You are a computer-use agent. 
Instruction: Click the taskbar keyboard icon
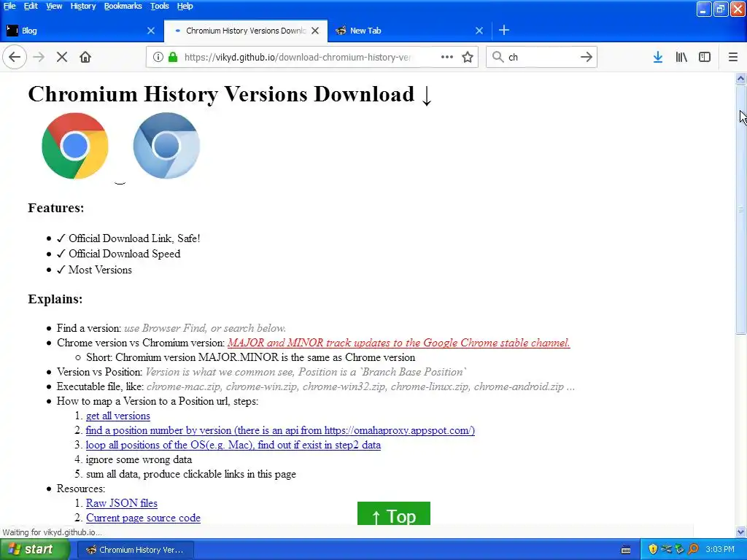tap(626, 550)
